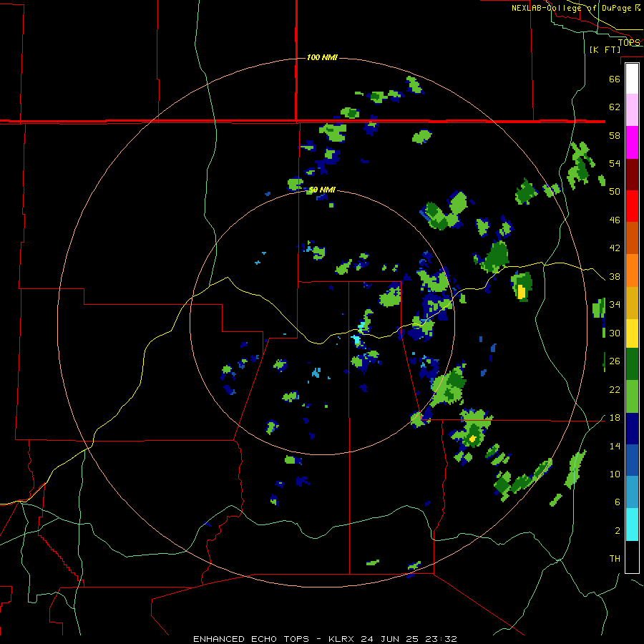This screenshot has height=644, width=644.
Task: Click the 10 value on the legend
Action: pyautogui.click(x=615, y=474)
